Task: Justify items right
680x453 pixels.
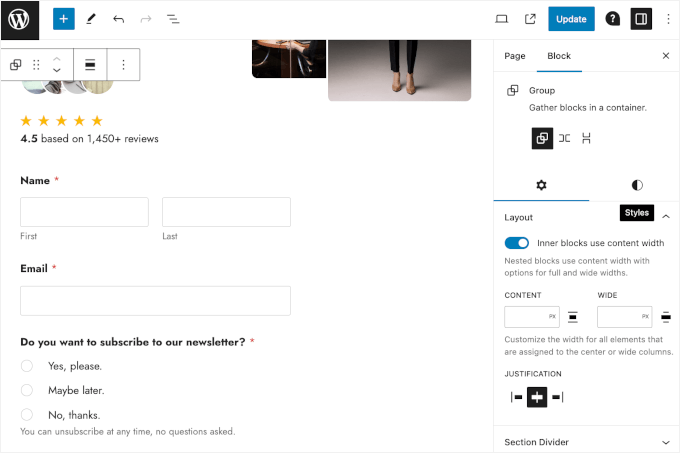Action: click(558, 397)
